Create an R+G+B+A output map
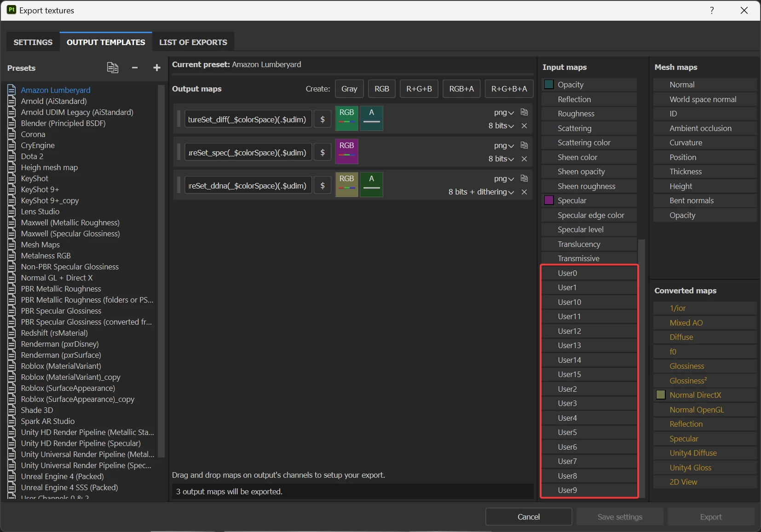Viewport: 761px width, 532px height. tap(509, 89)
